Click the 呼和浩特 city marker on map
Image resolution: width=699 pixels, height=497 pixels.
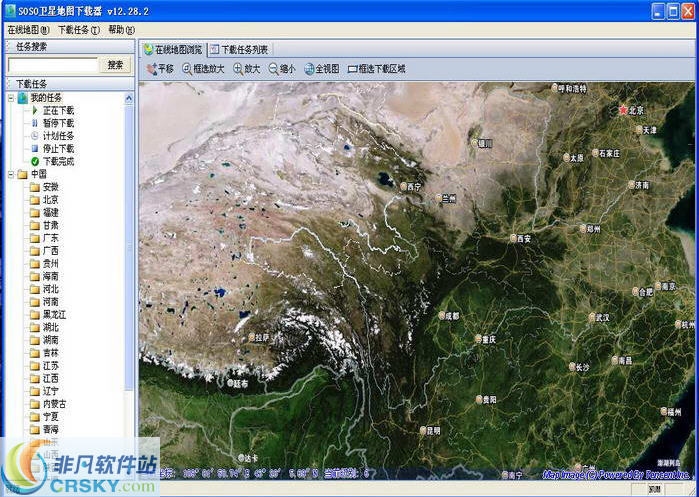(x=555, y=88)
